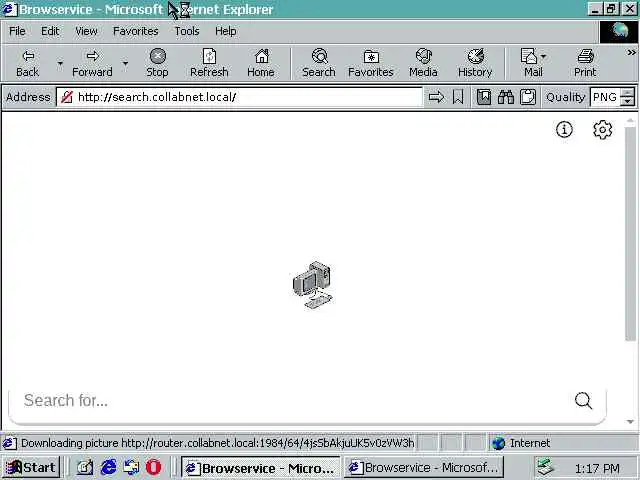The height and width of the screenshot is (480, 640).
Task: Click the insecure connection icon in address bar
Action: pyautogui.click(x=67, y=97)
